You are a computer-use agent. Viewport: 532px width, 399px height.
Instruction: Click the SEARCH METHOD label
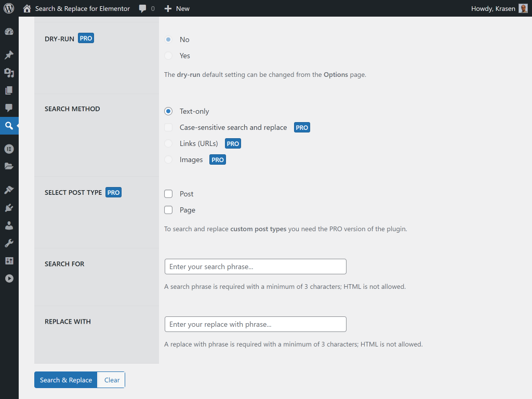72,109
